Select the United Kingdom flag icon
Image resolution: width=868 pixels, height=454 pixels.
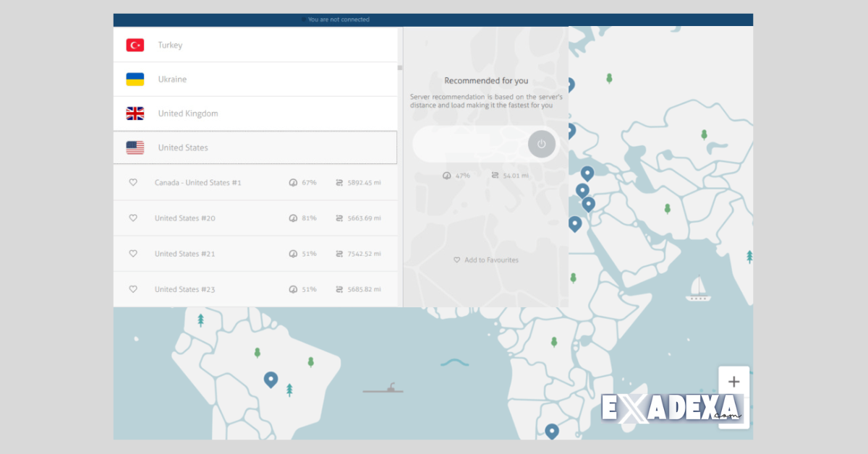coord(134,113)
